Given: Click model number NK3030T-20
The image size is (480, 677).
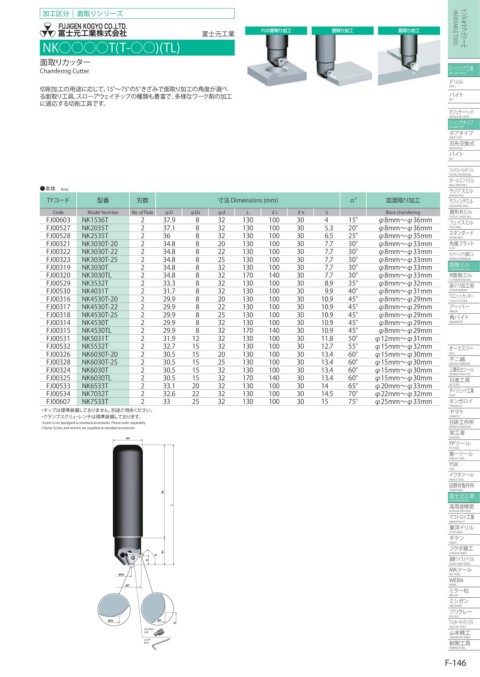Looking at the screenshot, I should click(x=100, y=244).
